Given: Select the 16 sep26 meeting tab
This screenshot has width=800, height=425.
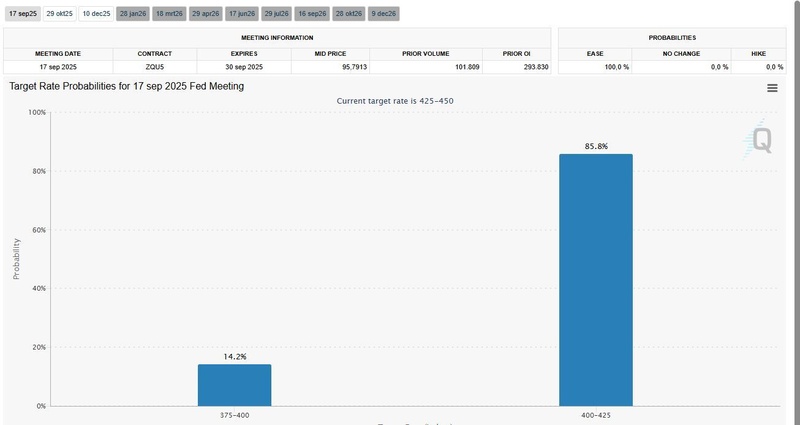Looking at the screenshot, I should [x=313, y=14].
